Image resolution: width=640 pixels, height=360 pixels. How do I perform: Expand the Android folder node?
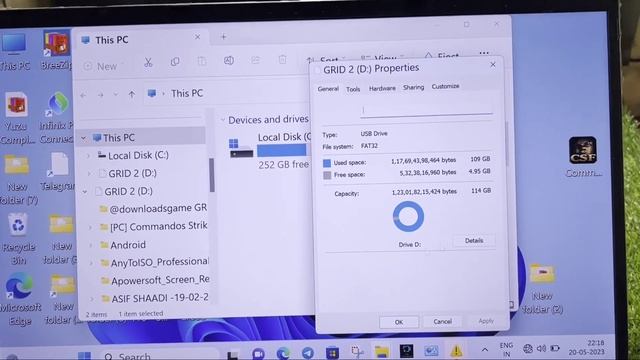(x=91, y=245)
